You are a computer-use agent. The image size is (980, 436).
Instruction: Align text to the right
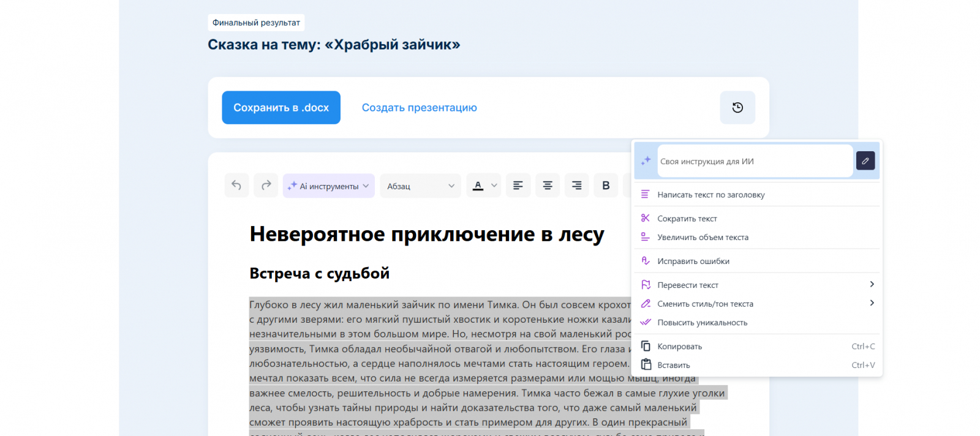click(x=576, y=186)
